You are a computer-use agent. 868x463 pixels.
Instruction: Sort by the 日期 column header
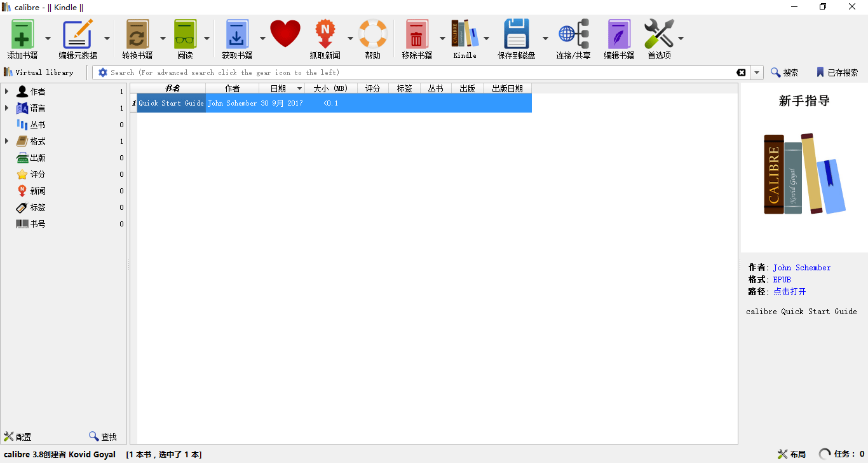tap(282, 88)
